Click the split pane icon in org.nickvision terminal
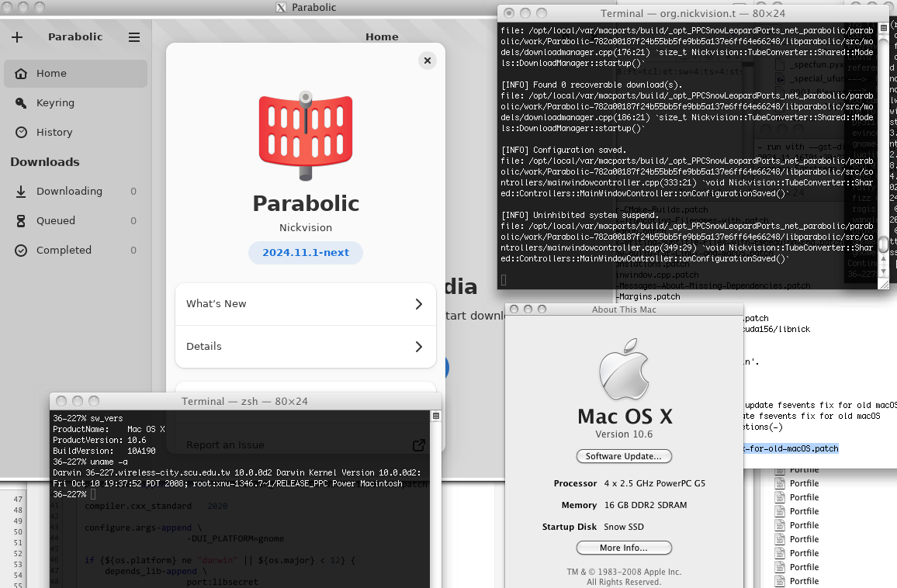This screenshot has width=897, height=588. pyautogui.click(x=884, y=27)
